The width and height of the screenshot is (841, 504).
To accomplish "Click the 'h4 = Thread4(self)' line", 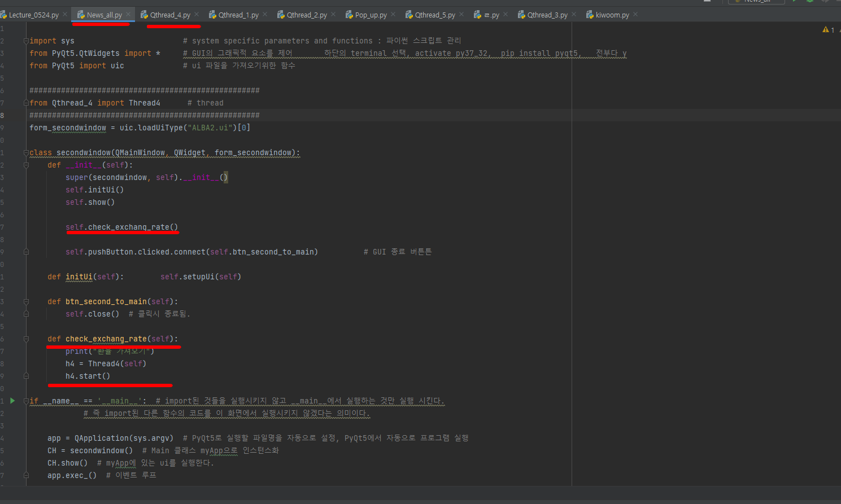I will [x=106, y=363].
